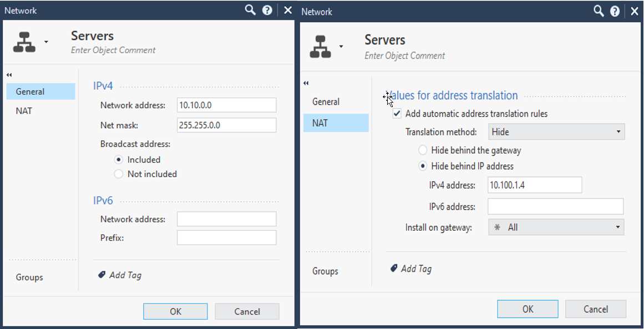Click the IPv4 Network address field
Screen dimensions: 644x329
tap(227, 105)
